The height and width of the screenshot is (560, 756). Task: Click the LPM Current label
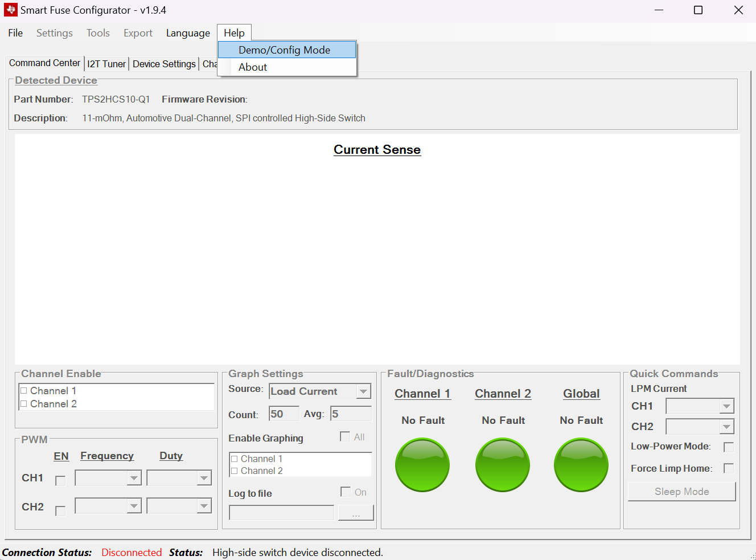pyautogui.click(x=659, y=389)
